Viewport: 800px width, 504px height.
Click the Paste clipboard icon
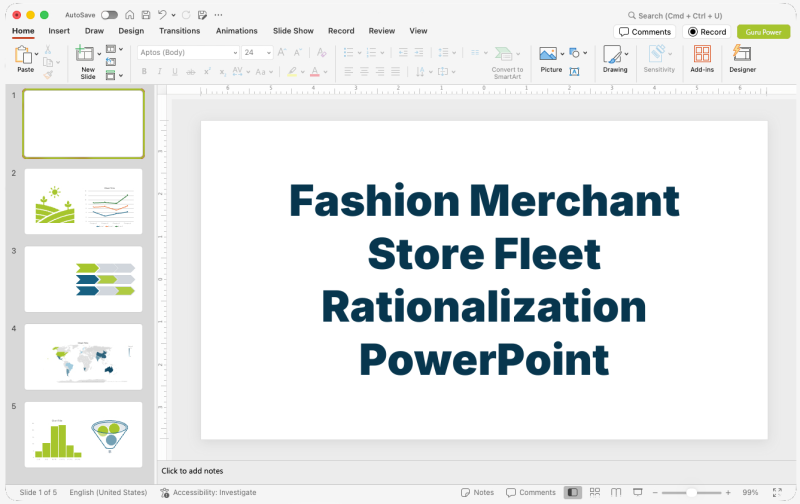click(23, 54)
